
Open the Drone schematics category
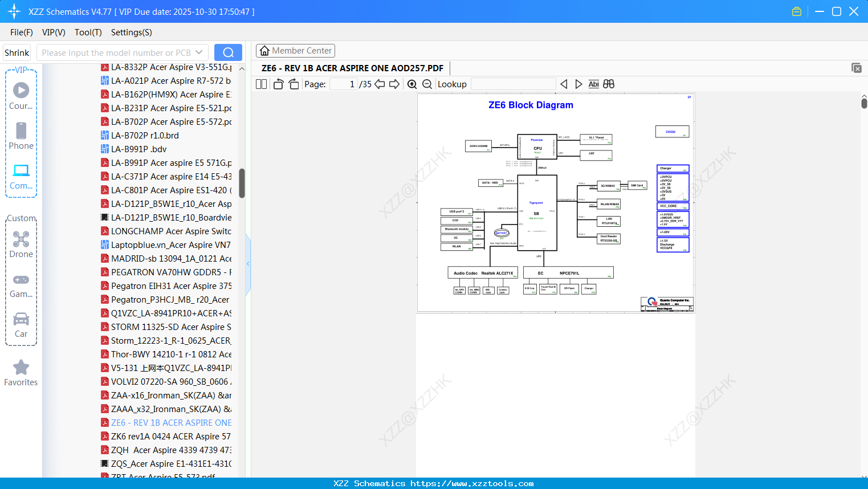pos(21,244)
